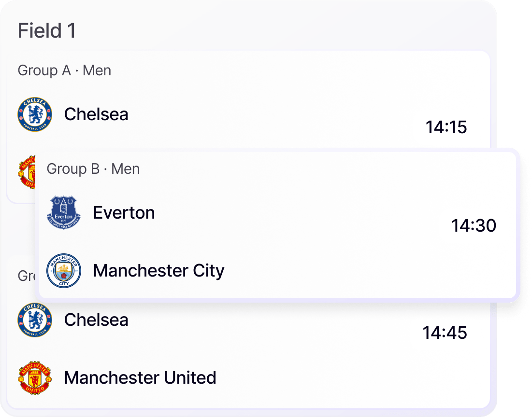Select the Manchester City club crest
The height and width of the screenshot is (417, 532).
64,271
